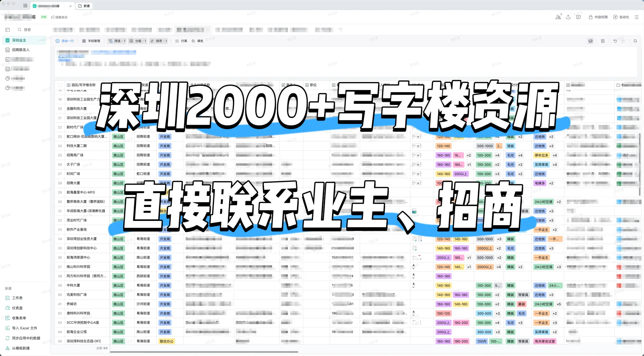644x356 pixels.
Task: Undo the last action
Action: 615,41
